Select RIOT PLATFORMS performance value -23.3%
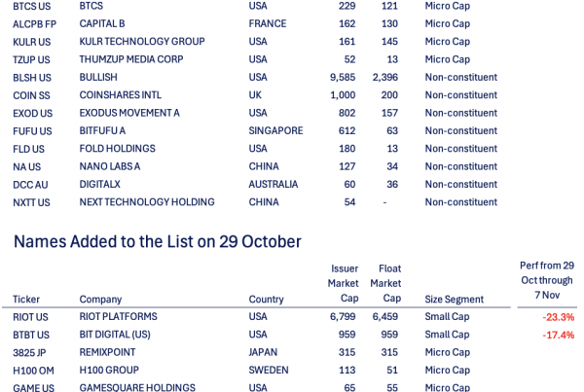 [558, 317]
